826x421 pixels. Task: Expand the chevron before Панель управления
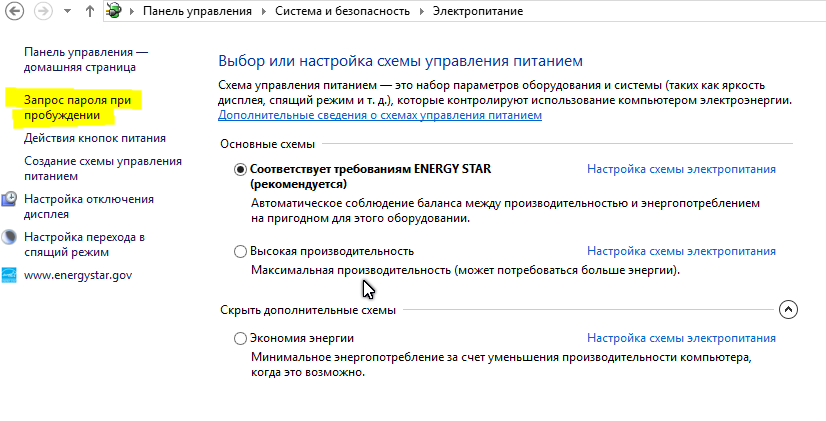coord(132,11)
